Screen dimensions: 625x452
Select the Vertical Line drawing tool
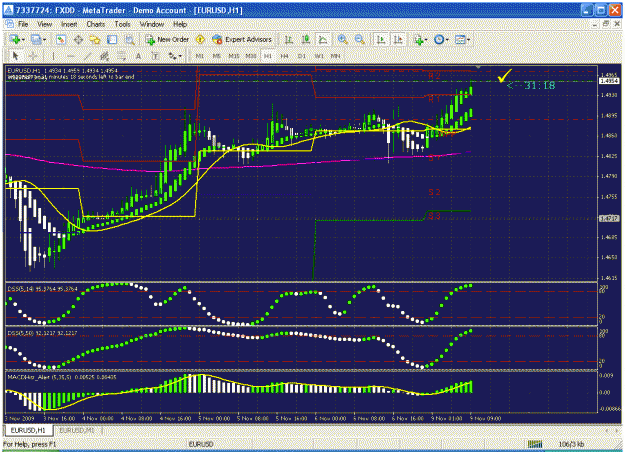[x=53, y=56]
